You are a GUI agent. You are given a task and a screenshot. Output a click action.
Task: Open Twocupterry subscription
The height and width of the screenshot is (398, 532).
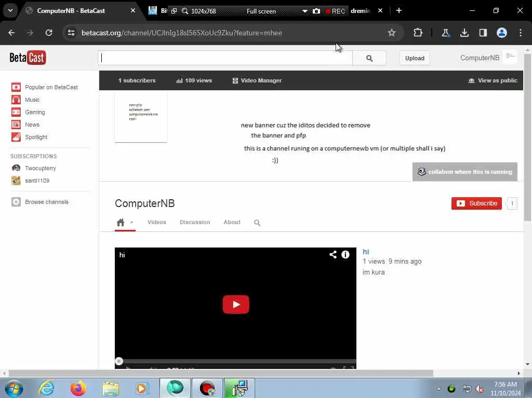[x=41, y=168]
